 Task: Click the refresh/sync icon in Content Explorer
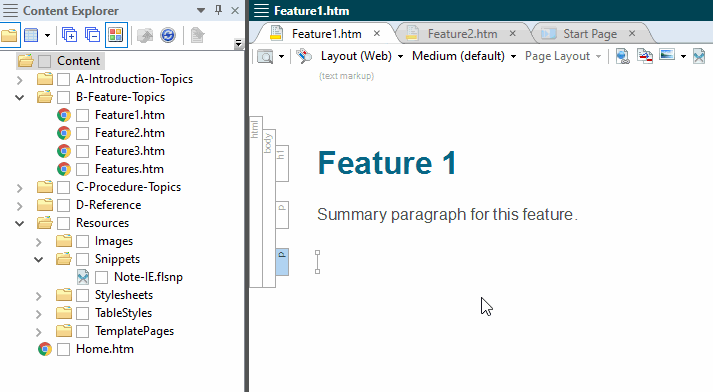(x=168, y=35)
